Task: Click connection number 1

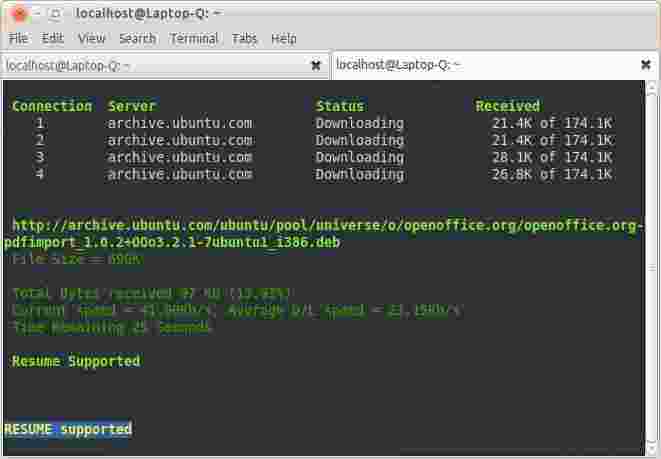Action: tap(40, 123)
